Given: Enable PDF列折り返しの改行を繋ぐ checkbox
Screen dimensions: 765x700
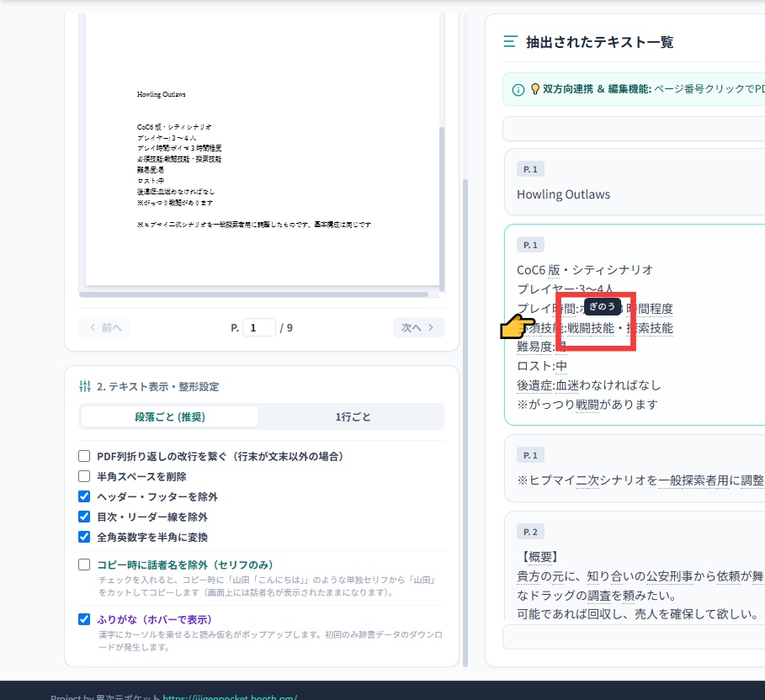Looking at the screenshot, I should [x=84, y=456].
